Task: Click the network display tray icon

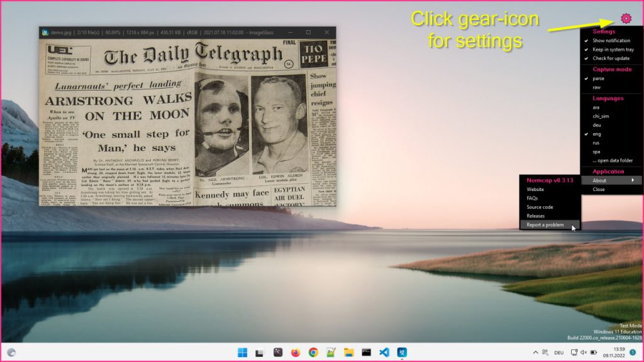Action: (x=574, y=353)
